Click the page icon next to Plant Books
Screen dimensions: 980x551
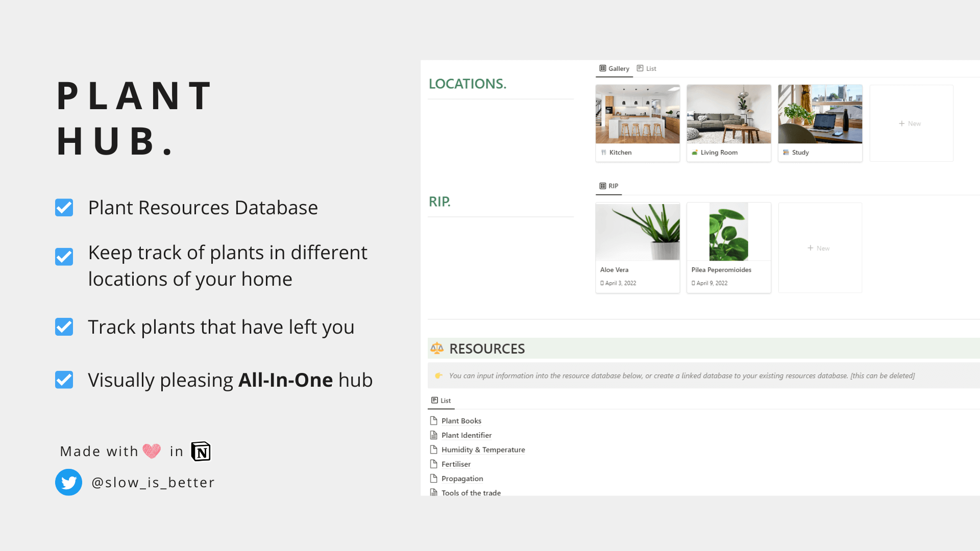pyautogui.click(x=434, y=420)
